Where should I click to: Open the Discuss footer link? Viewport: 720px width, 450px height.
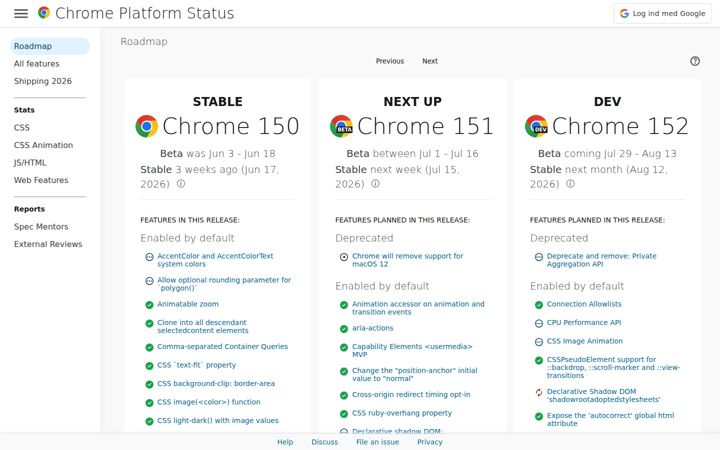coord(325,442)
